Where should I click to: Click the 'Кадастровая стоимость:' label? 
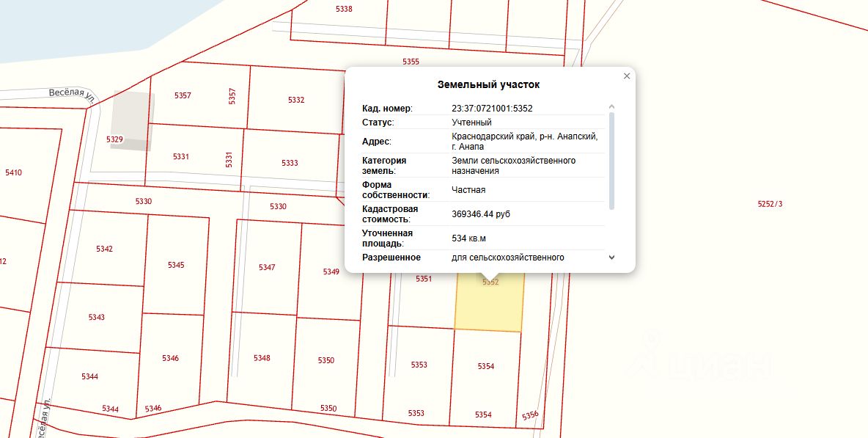[390, 214]
